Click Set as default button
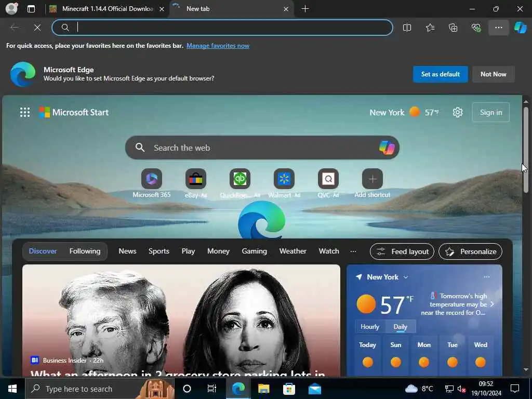 (440, 74)
